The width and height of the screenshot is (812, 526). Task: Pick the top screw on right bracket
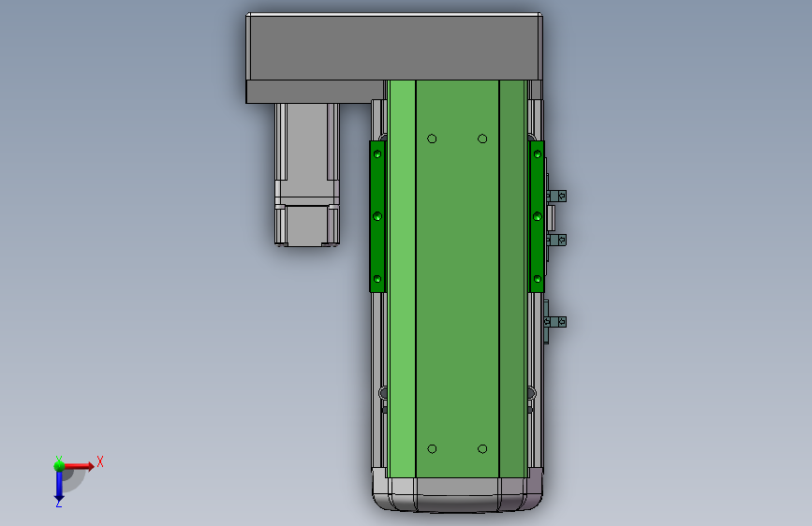[538, 153]
